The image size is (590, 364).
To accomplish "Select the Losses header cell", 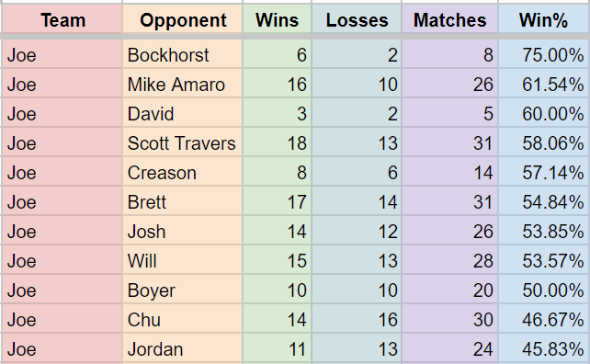I will (357, 19).
